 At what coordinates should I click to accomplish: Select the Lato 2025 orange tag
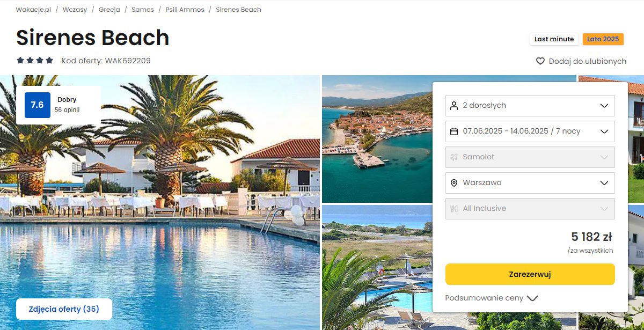click(x=603, y=39)
